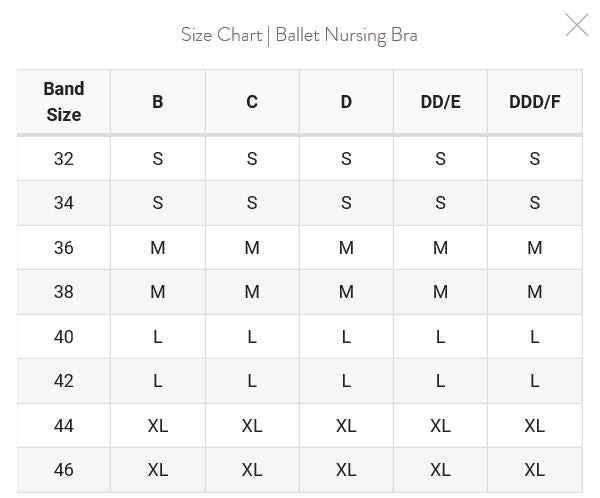
Task: Click the S cell for 32 B
Action: [x=157, y=158]
